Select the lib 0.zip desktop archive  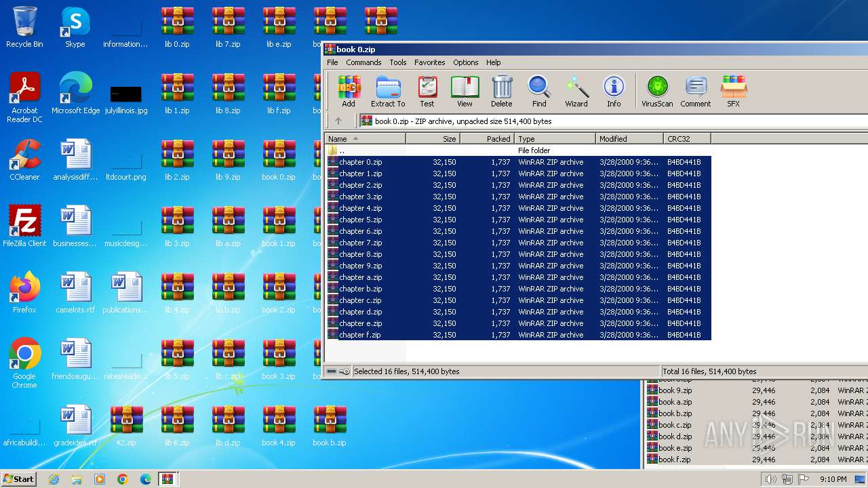(x=177, y=27)
